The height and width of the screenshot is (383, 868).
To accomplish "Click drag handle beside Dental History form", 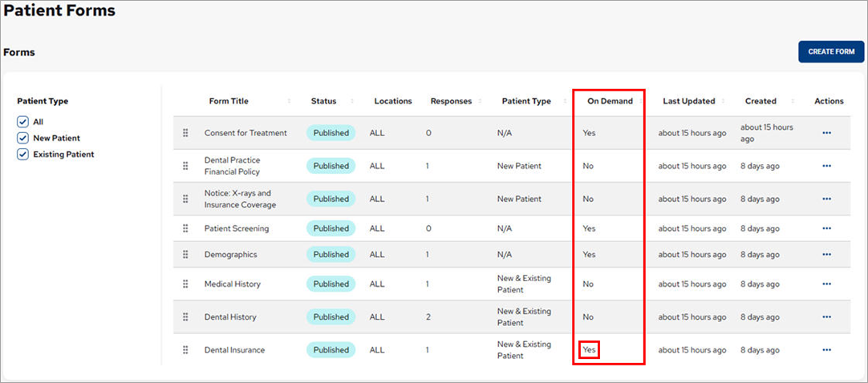I will (x=185, y=317).
